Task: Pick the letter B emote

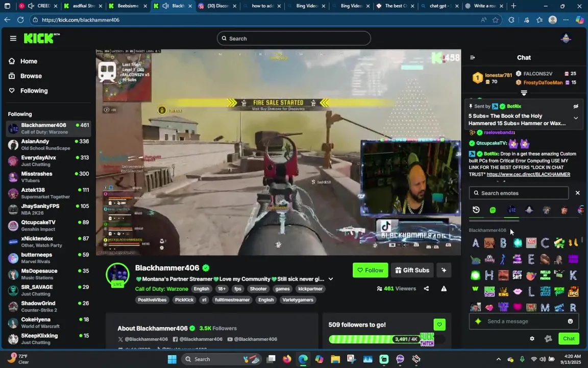Action: (503, 243)
